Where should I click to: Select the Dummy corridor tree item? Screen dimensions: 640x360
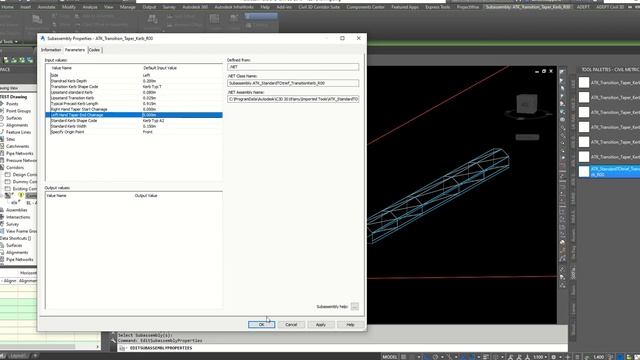pos(24,182)
